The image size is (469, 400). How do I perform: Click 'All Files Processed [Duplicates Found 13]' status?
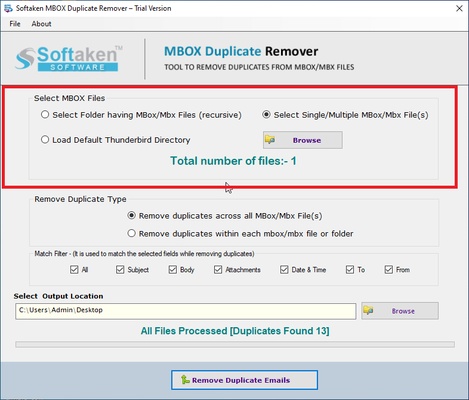235,331
